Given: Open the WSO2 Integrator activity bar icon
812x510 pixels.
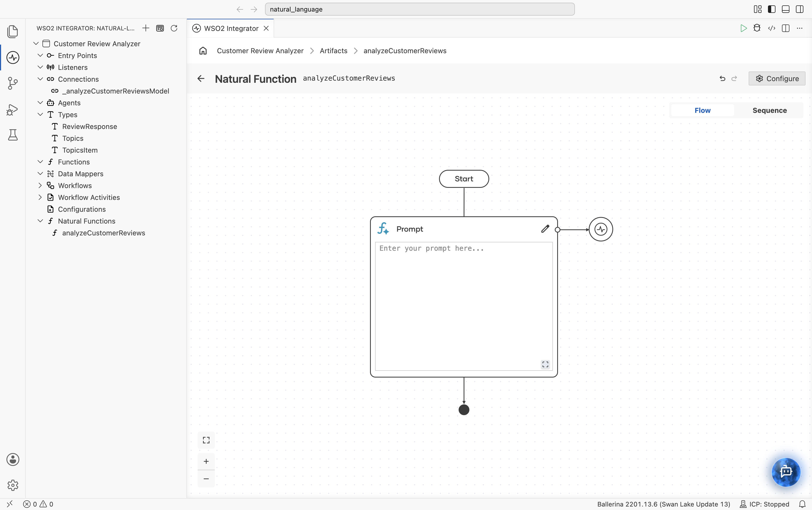Looking at the screenshot, I should (12, 58).
